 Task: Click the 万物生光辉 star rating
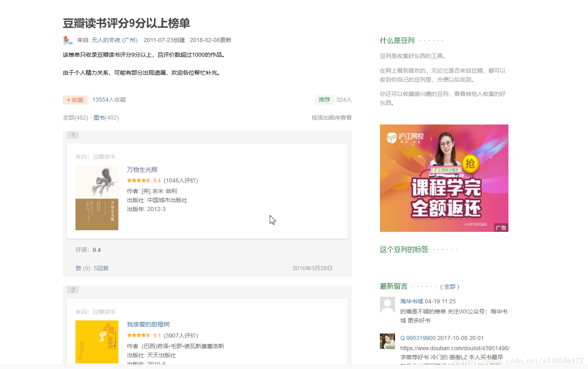coord(139,180)
